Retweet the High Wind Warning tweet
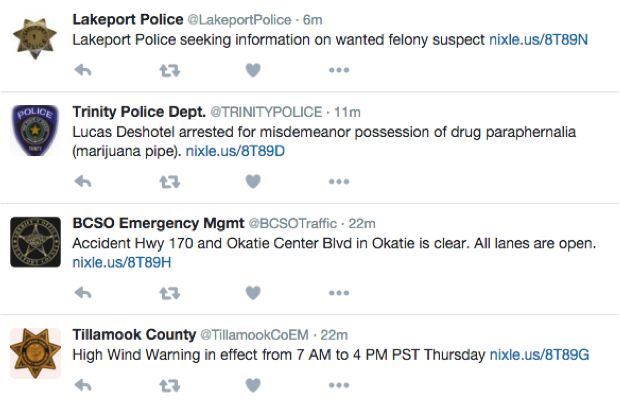The image size is (620, 405). [170, 386]
